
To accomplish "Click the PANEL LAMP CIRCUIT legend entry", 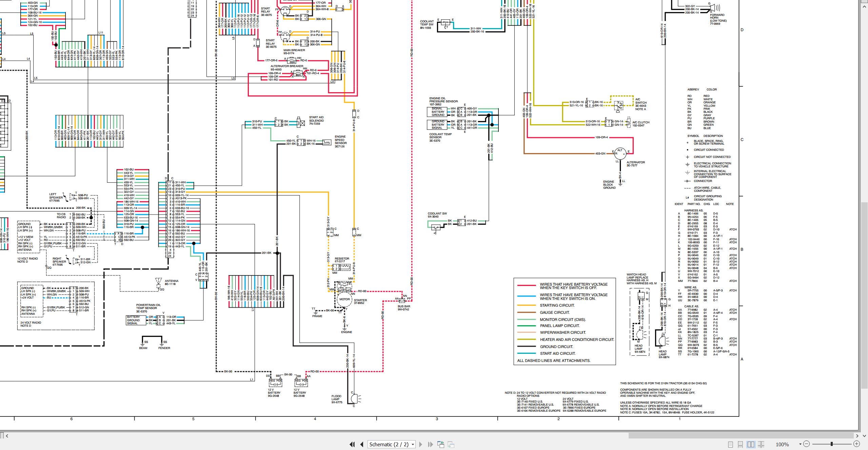I will (560, 326).
